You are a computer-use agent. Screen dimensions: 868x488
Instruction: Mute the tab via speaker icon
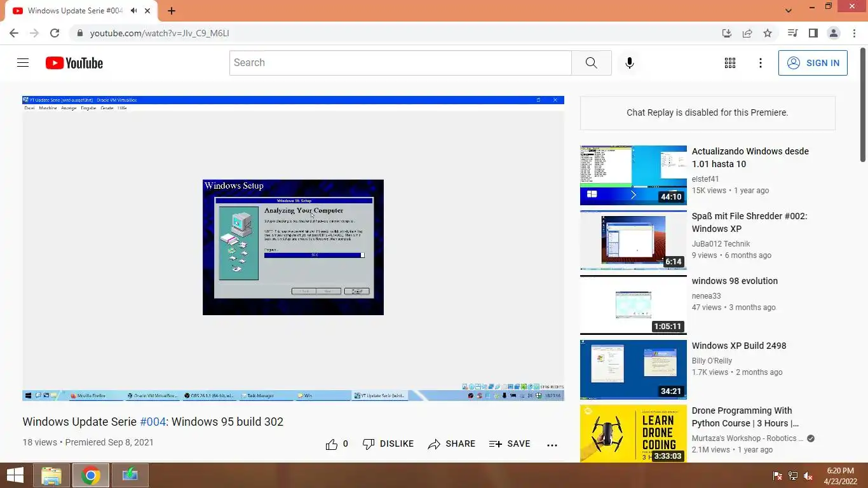(135, 11)
